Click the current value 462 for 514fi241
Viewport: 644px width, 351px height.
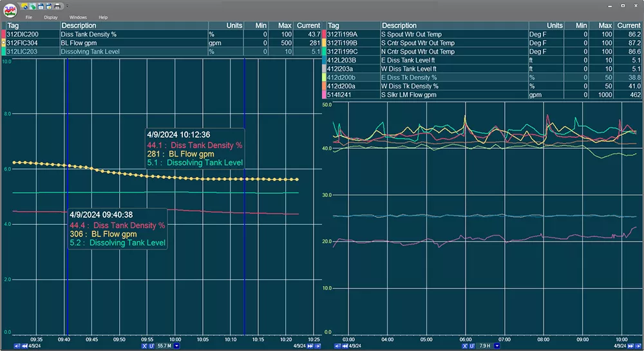(x=636, y=95)
